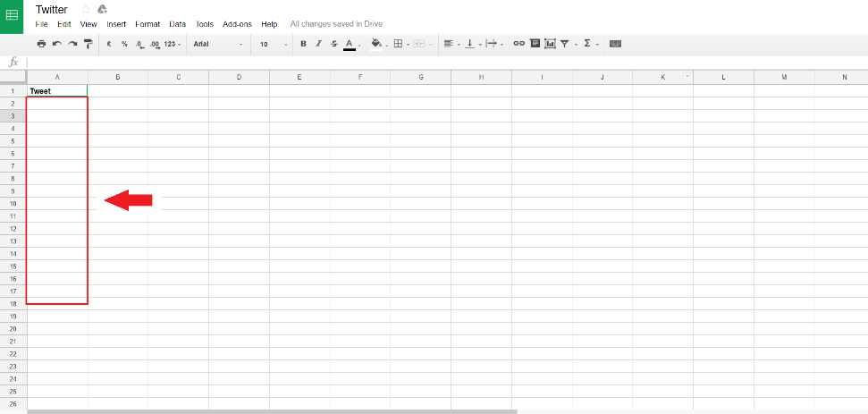Insert a link using the toolbar icon
868x414 pixels.
(x=518, y=43)
